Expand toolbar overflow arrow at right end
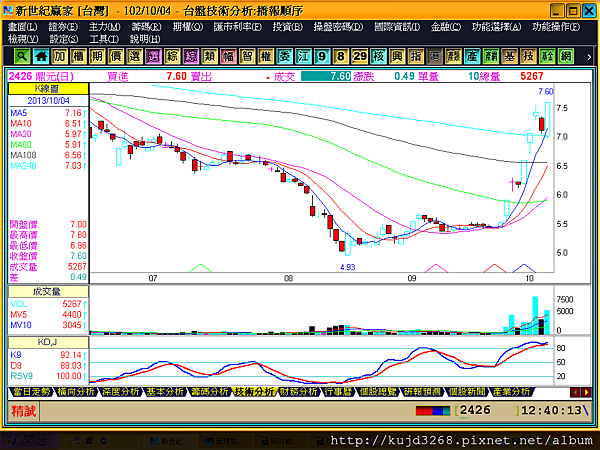This screenshot has height=450, width=600. 589,57
